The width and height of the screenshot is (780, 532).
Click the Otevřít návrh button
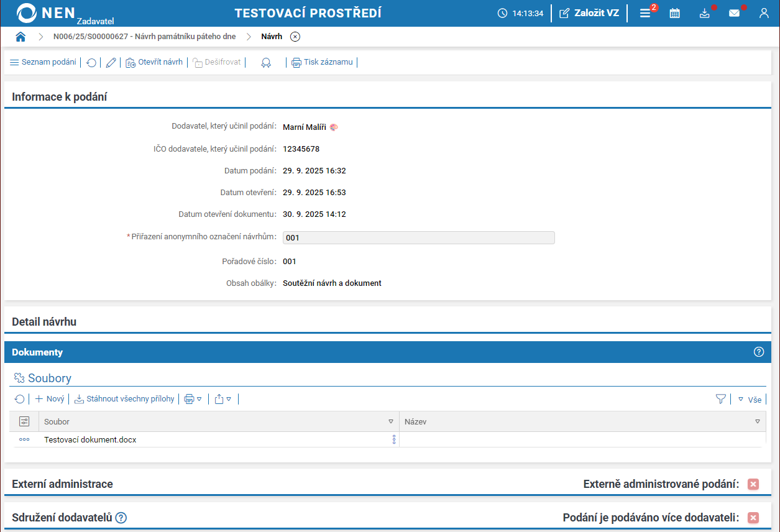tap(154, 62)
